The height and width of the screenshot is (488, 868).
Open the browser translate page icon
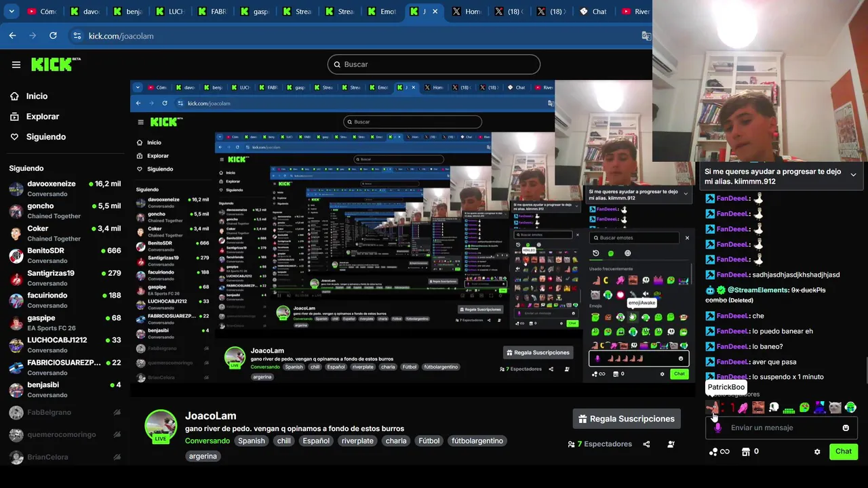pos(646,36)
